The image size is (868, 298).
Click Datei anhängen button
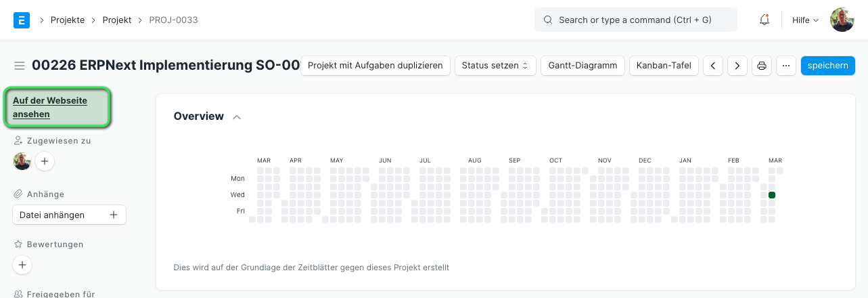(69, 215)
